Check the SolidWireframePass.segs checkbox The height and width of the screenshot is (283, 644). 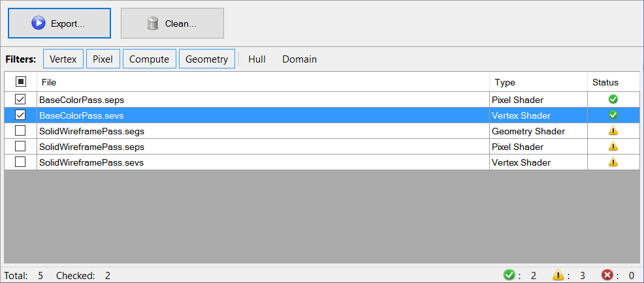coord(20,131)
